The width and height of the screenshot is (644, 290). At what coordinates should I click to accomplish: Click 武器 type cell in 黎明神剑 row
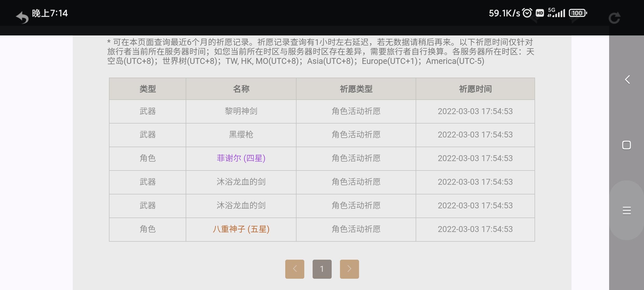(148, 111)
